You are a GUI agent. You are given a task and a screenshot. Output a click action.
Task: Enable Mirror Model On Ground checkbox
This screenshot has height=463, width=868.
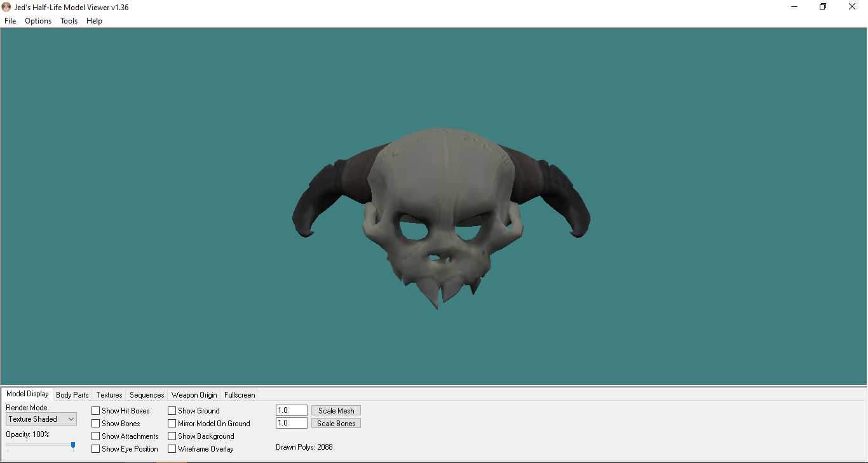tap(209, 424)
